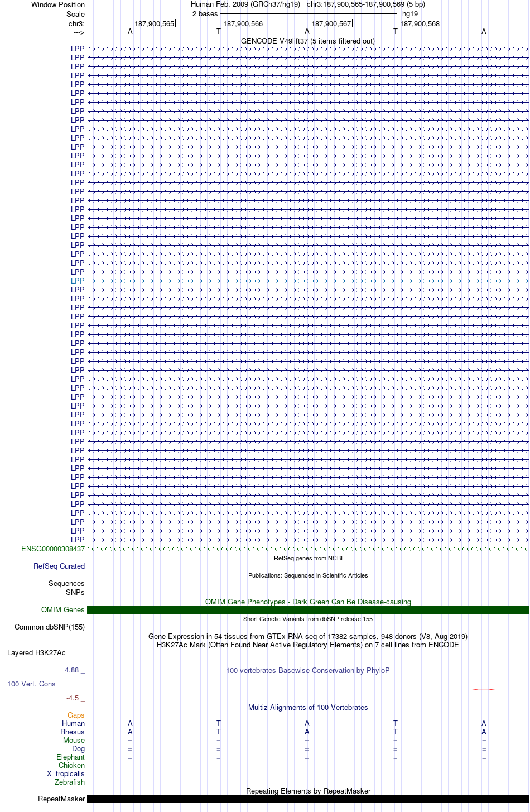Click coordinate label 187,900,568
The image size is (530, 812).
420,23
